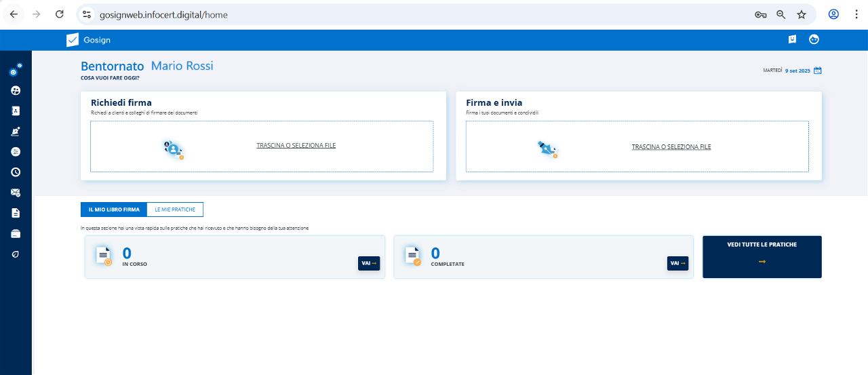Click the leaf icon in sidebar
The width and height of the screenshot is (868, 375).
(x=16, y=254)
